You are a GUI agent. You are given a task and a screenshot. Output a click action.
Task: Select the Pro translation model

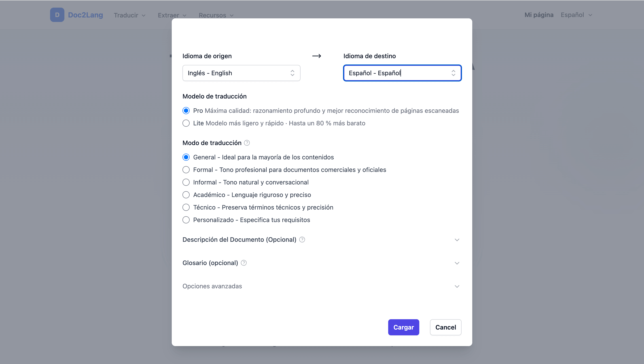point(186,111)
